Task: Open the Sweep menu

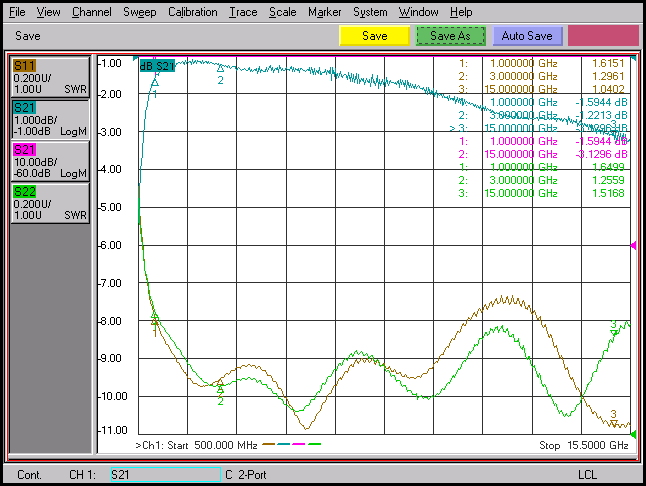Action: coord(140,12)
